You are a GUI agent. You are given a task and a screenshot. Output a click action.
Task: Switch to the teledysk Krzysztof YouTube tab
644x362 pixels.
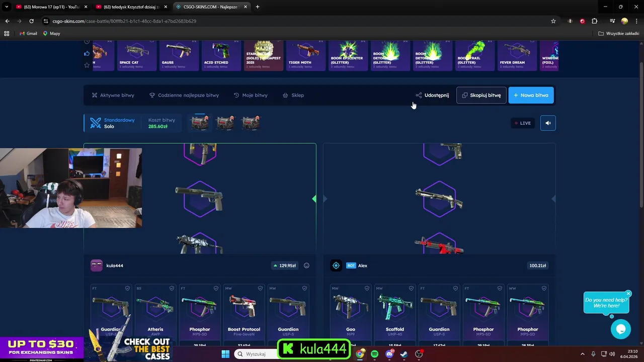coord(132,7)
